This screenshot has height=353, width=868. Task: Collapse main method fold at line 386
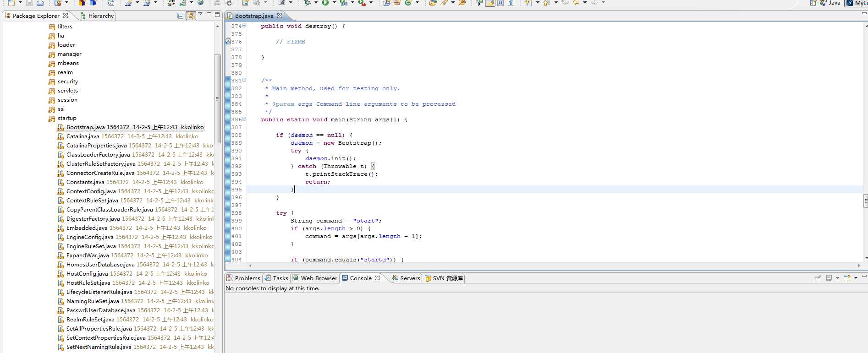point(244,119)
